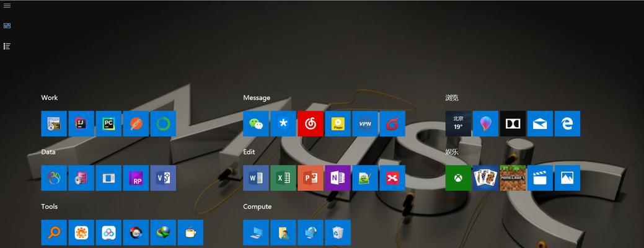Screen dimensions: 644x248
Task: Select the Tools group title
Action: [x=50, y=206]
